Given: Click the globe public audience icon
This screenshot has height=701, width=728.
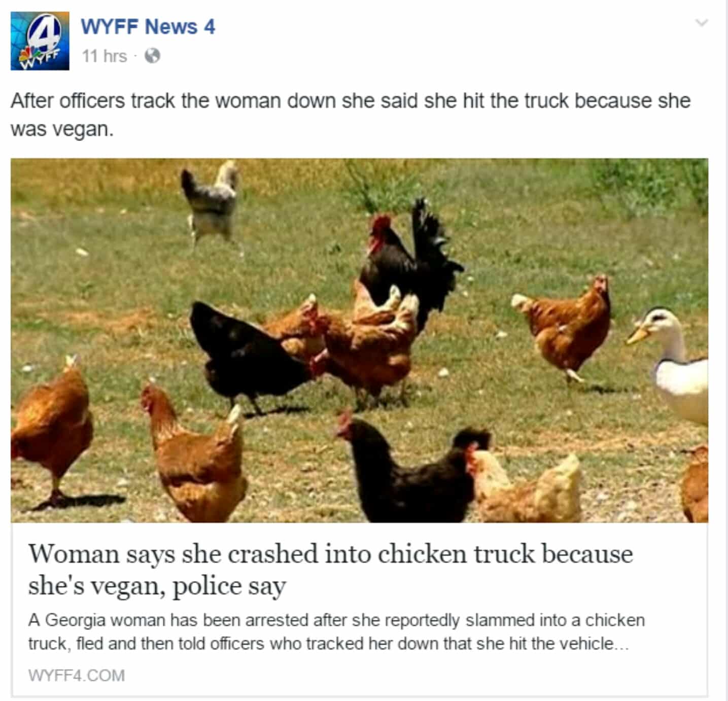Looking at the screenshot, I should [x=152, y=56].
